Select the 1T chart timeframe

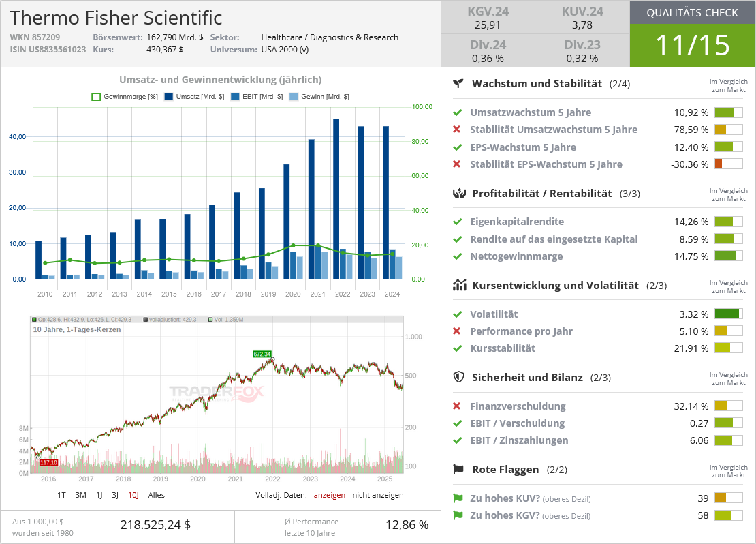pyautogui.click(x=61, y=495)
